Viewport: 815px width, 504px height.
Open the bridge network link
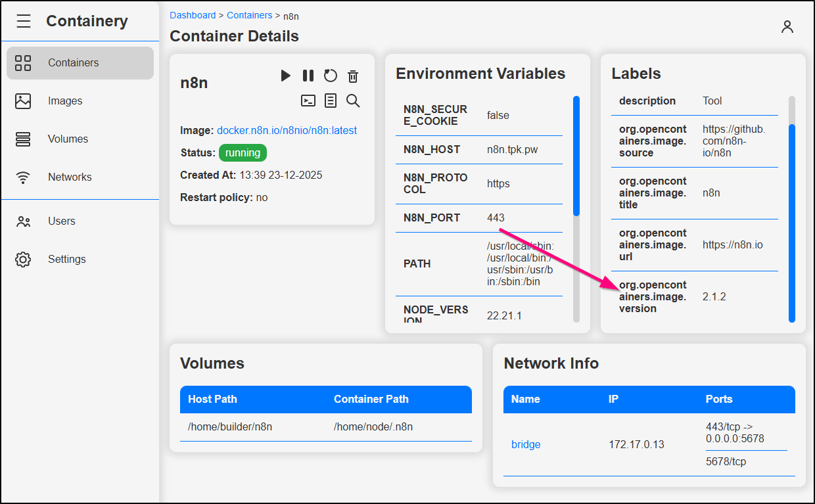(x=526, y=445)
